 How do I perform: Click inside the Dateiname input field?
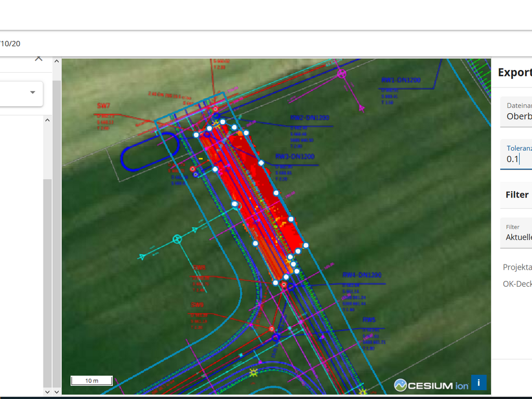(x=516, y=112)
